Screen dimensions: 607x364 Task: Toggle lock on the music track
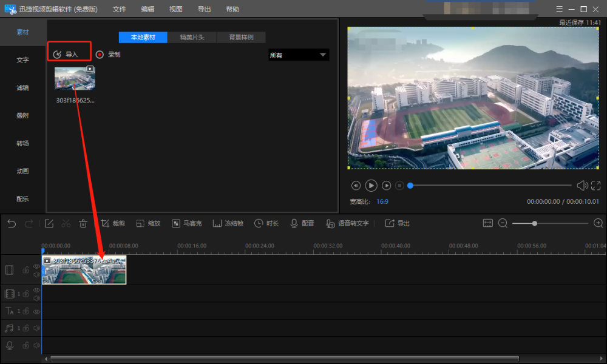[26, 328]
